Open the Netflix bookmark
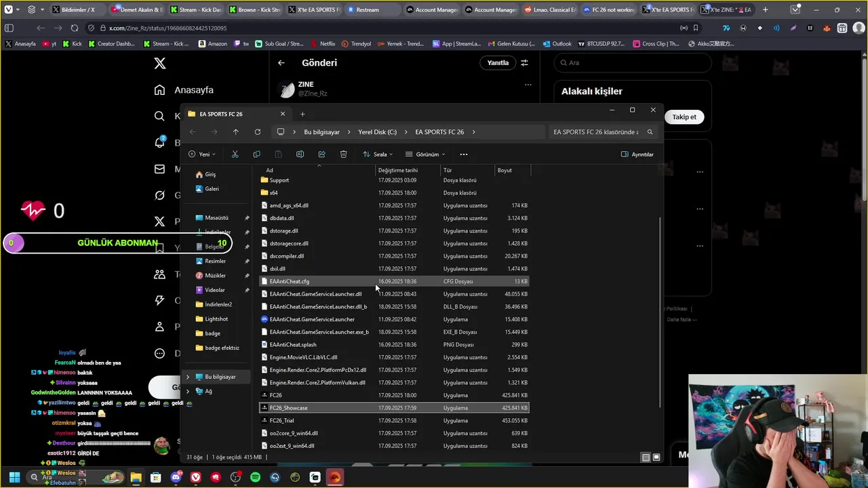The image size is (868, 488). pos(322,43)
